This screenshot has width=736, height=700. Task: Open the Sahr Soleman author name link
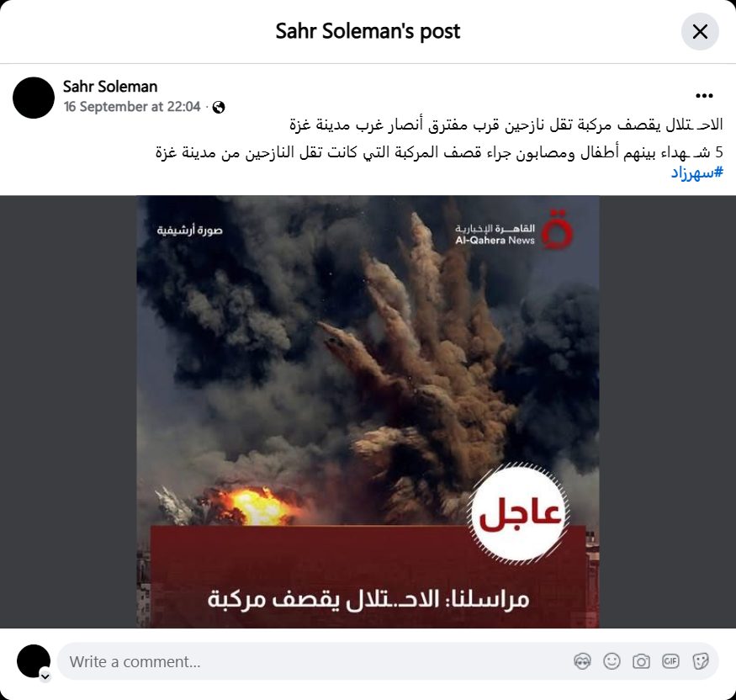point(110,87)
